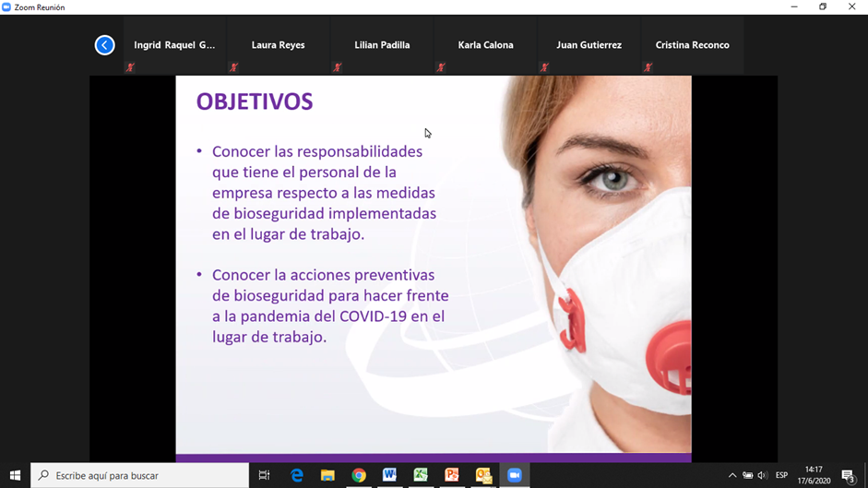
Task: Click the OBJETIVOS slide heading
Action: click(255, 101)
